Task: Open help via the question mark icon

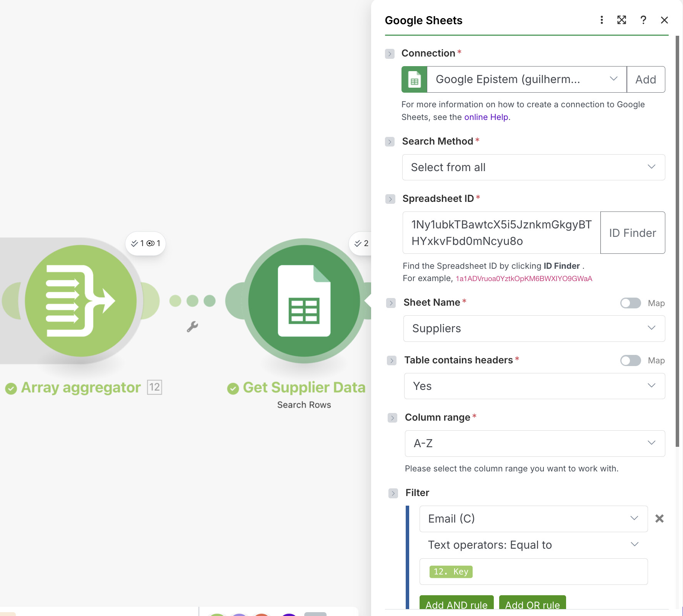Action: coord(643,20)
